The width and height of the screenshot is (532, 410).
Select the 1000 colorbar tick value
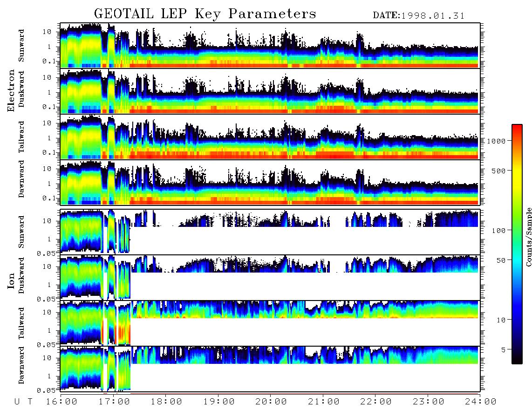[x=496, y=141]
